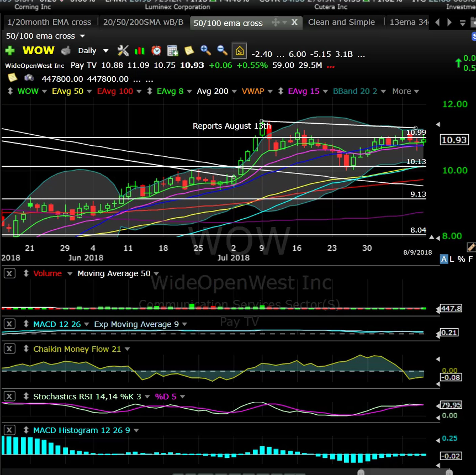This screenshot has height=475, width=476.
Task: Click the Reports August 13th annotation
Action: (232, 126)
